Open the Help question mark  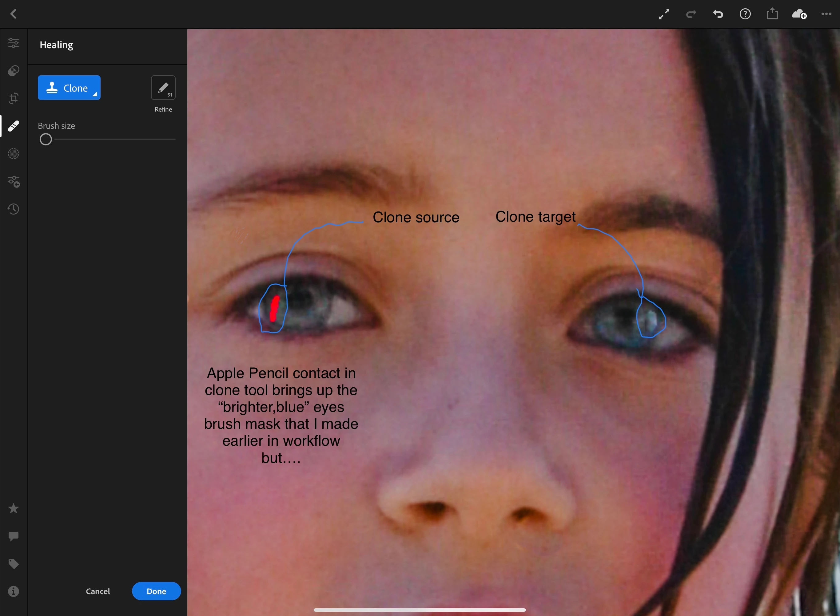745,14
